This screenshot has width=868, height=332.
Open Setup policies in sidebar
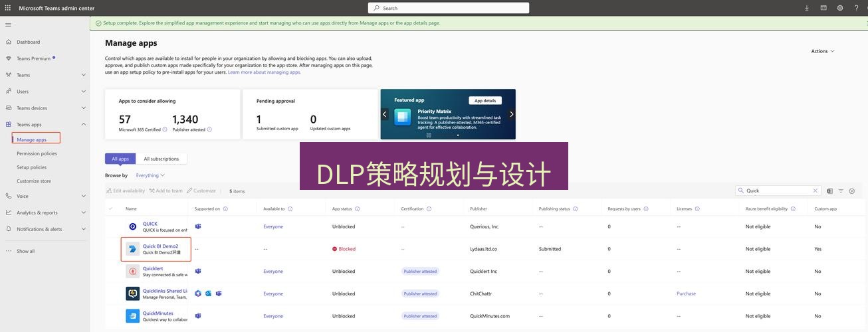31,167
